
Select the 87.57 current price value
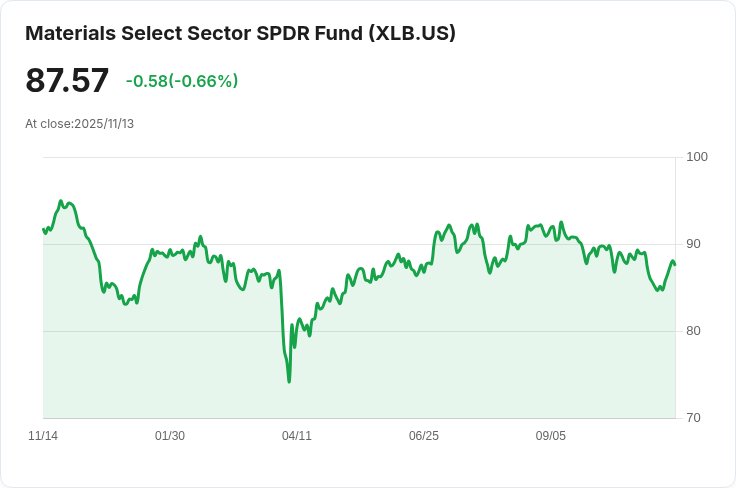pos(67,80)
